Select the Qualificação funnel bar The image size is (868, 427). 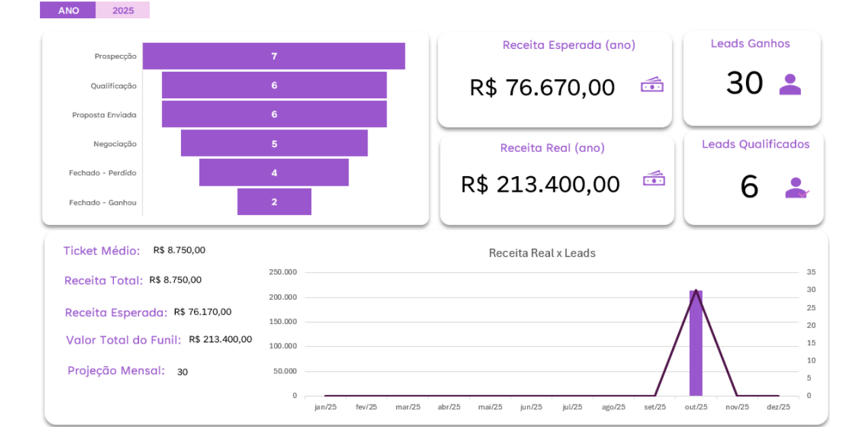(274, 85)
